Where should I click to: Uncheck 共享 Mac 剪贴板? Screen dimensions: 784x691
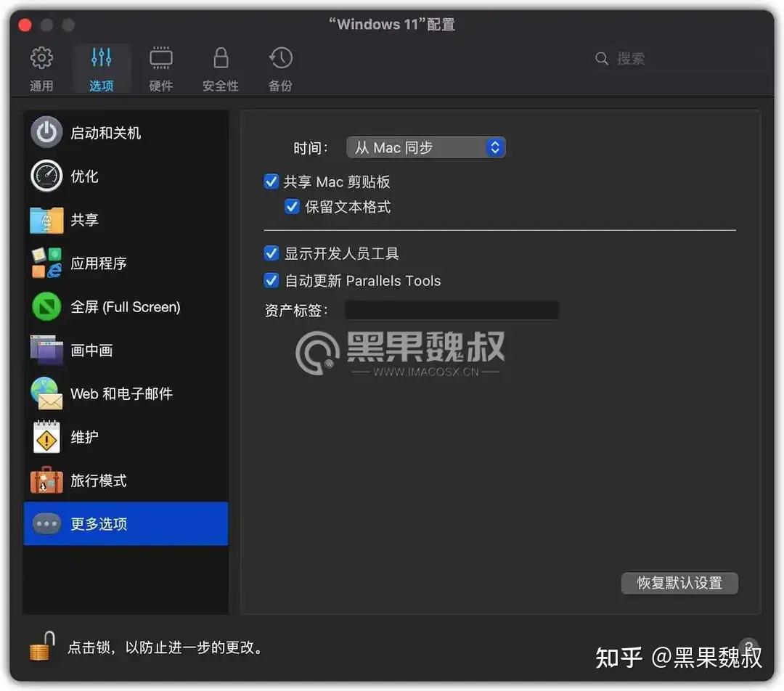(271, 181)
